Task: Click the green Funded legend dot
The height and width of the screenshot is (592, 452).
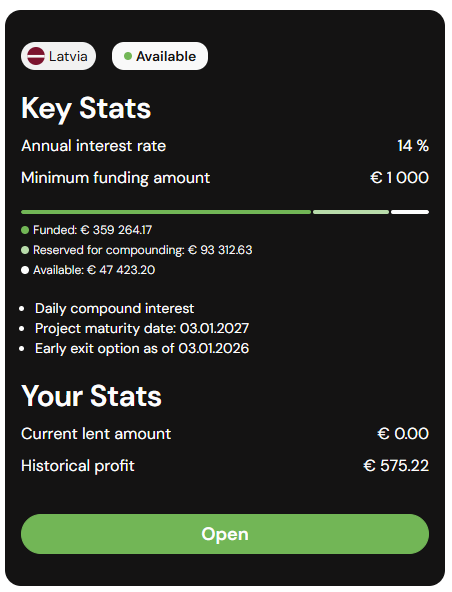Action: (x=25, y=230)
